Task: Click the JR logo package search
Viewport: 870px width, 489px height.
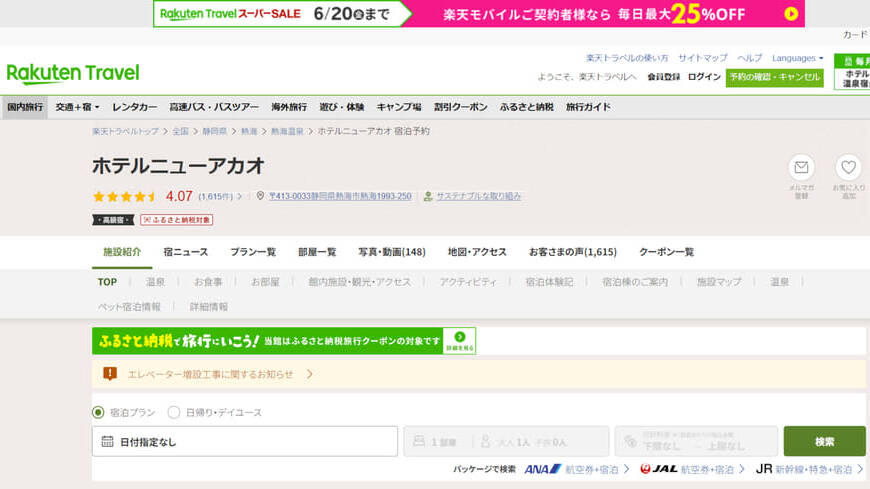Action: [764, 469]
